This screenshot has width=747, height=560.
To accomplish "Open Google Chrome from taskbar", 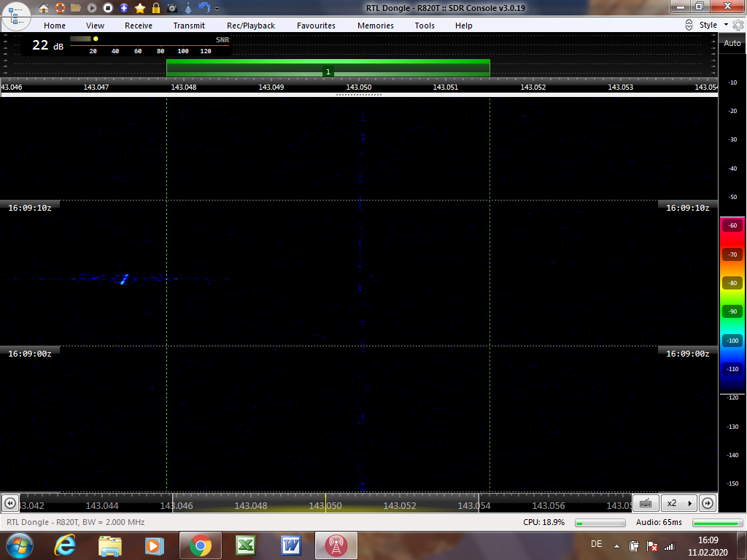I will point(201,545).
